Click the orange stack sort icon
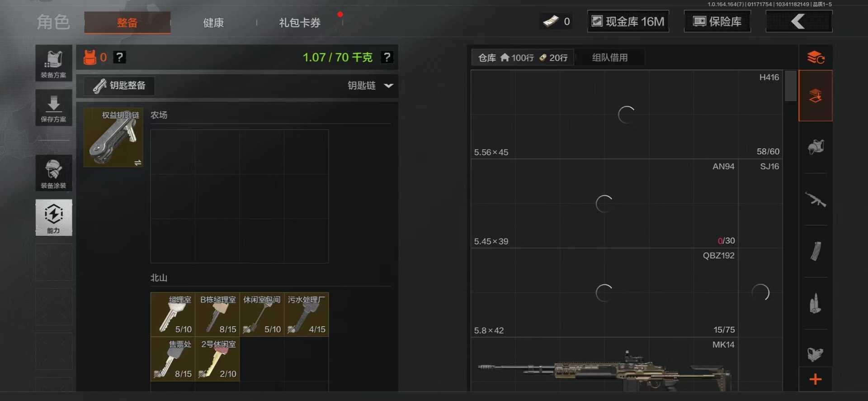Screen dimensions: 868x401 point(816,57)
